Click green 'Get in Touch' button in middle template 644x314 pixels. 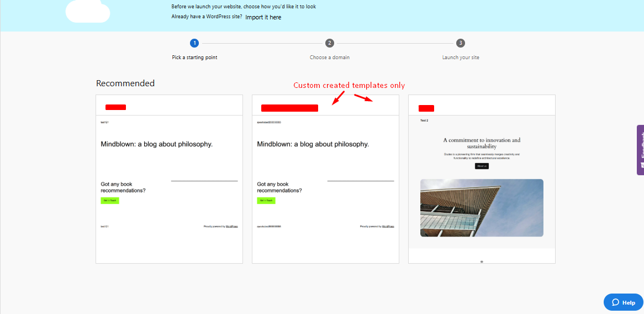(x=266, y=201)
